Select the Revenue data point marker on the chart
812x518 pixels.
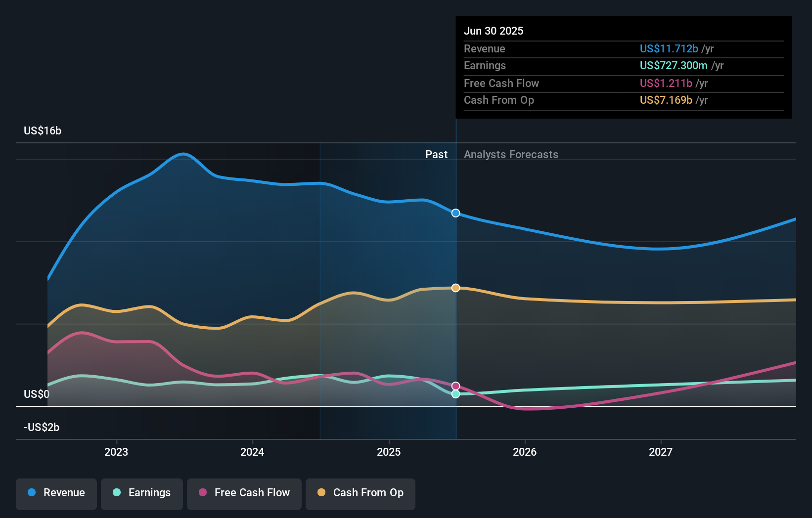[x=455, y=213]
